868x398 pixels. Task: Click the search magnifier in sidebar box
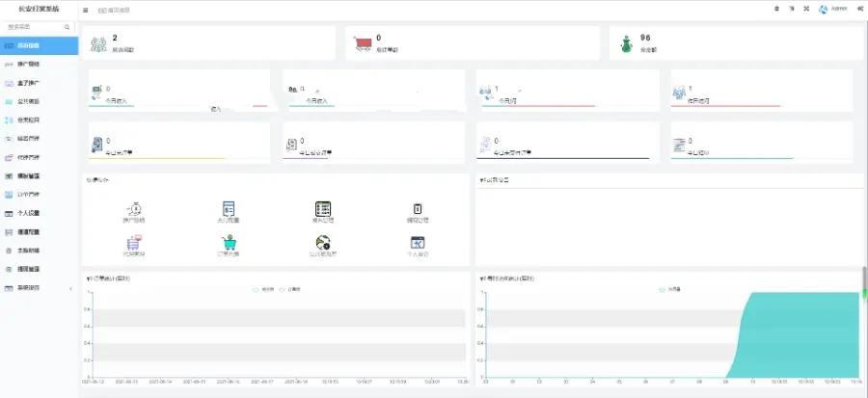tap(67, 27)
